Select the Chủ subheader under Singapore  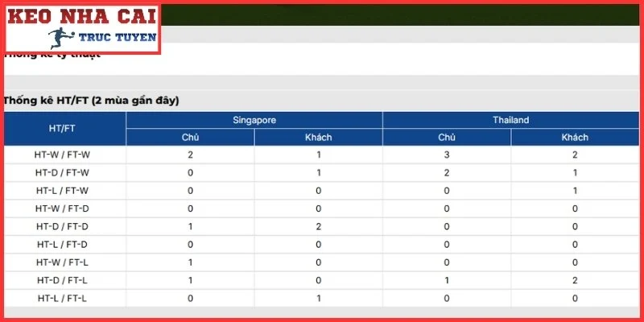tap(190, 137)
